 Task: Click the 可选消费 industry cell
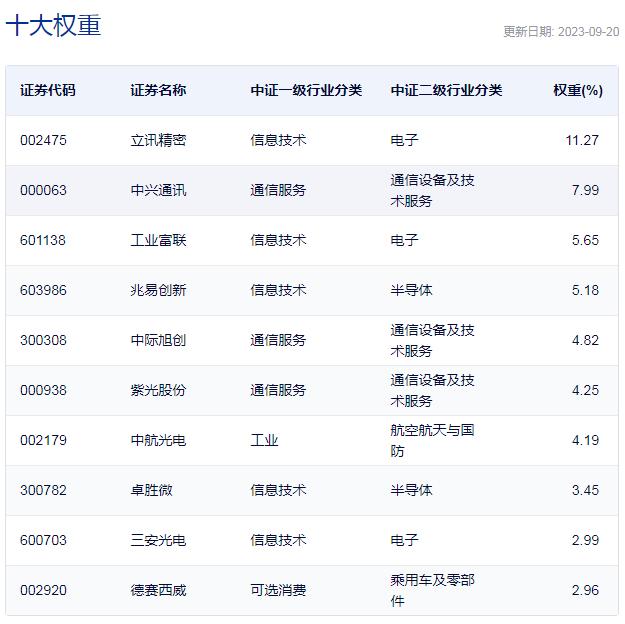278,591
